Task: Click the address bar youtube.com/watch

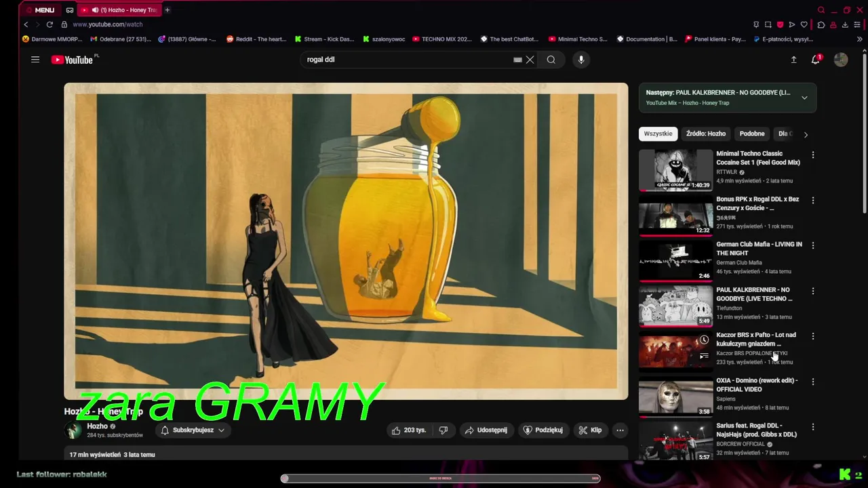Action: click(x=107, y=24)
